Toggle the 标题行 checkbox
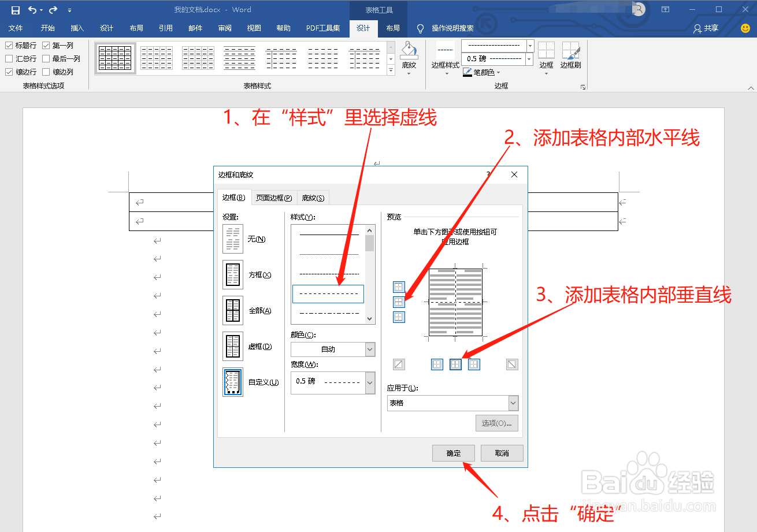 [x=9, y=45]
